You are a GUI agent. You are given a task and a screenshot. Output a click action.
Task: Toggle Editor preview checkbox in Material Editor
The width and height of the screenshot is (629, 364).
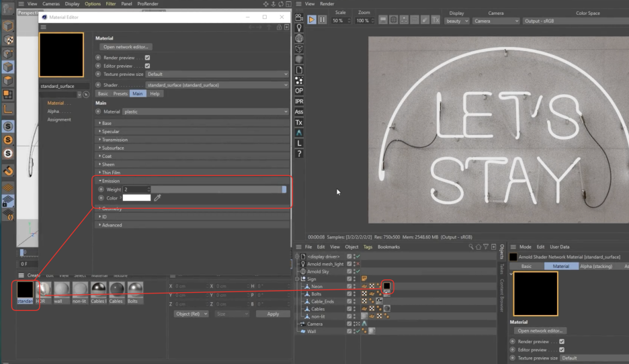[147, 66]
